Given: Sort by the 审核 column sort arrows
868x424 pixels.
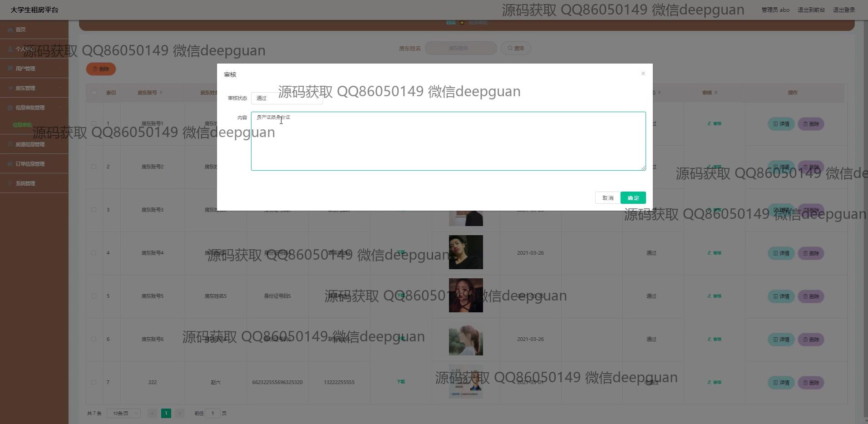Looking at the screenshot, I should [x=716, y=93].
